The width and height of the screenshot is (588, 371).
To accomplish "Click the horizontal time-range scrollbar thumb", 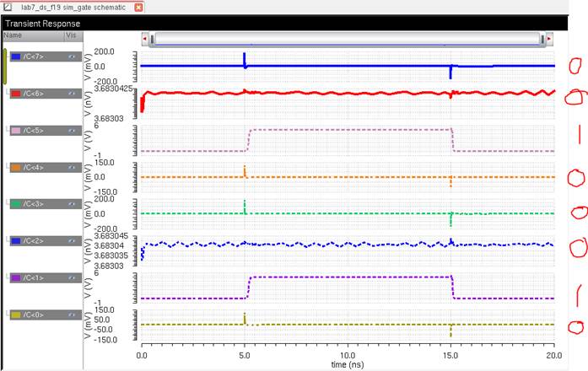I will point(346,39).
